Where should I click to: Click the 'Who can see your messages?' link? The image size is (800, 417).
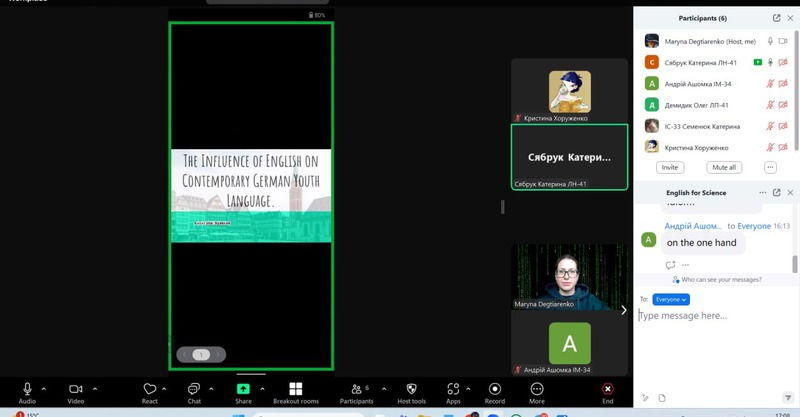(717, 280)
